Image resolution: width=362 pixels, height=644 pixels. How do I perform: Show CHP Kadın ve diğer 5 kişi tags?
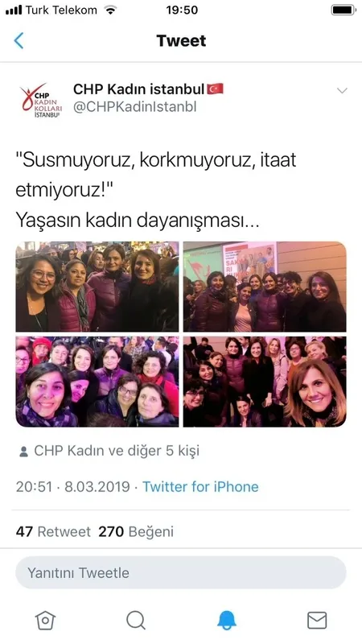point(117,451)
